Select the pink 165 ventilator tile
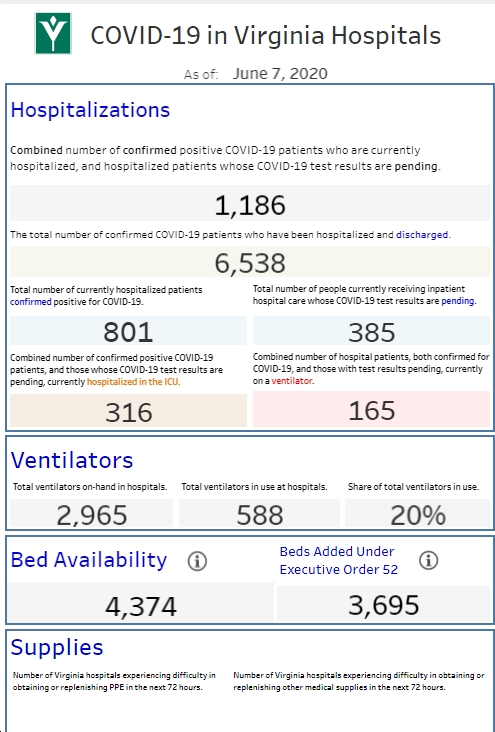This screenshot has width=495, height=732. tap(372, 409)
